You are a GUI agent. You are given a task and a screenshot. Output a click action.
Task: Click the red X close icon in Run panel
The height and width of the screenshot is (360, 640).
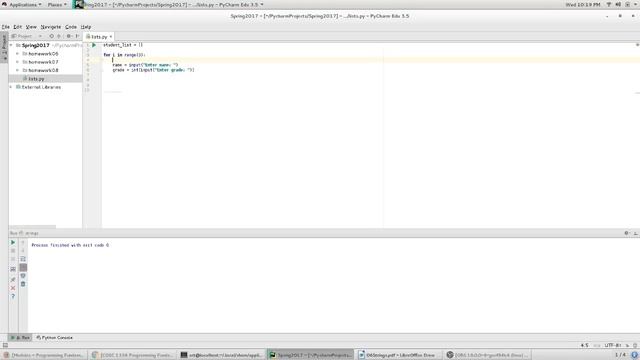13,288
